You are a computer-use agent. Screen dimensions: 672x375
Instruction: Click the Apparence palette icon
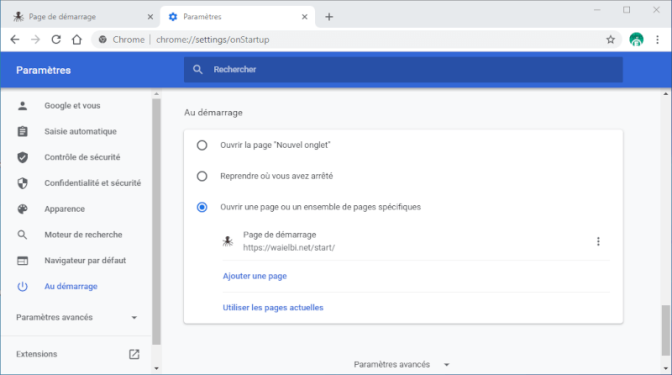tap(22, 209)
